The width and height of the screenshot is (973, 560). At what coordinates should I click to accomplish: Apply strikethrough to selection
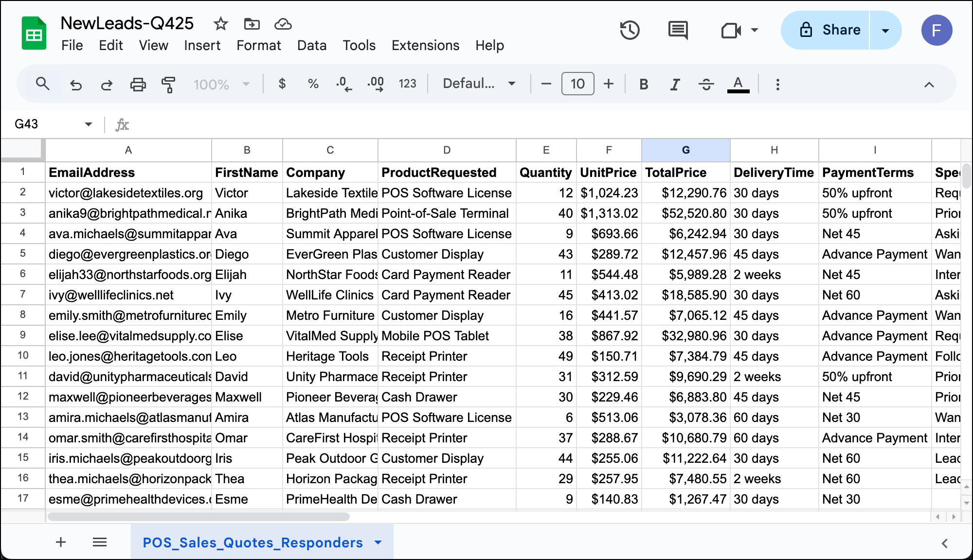tap(706, 84)
